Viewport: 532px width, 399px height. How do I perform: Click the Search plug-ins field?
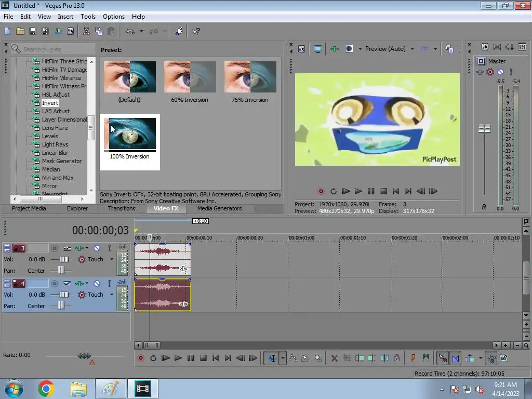click(52, 49)
